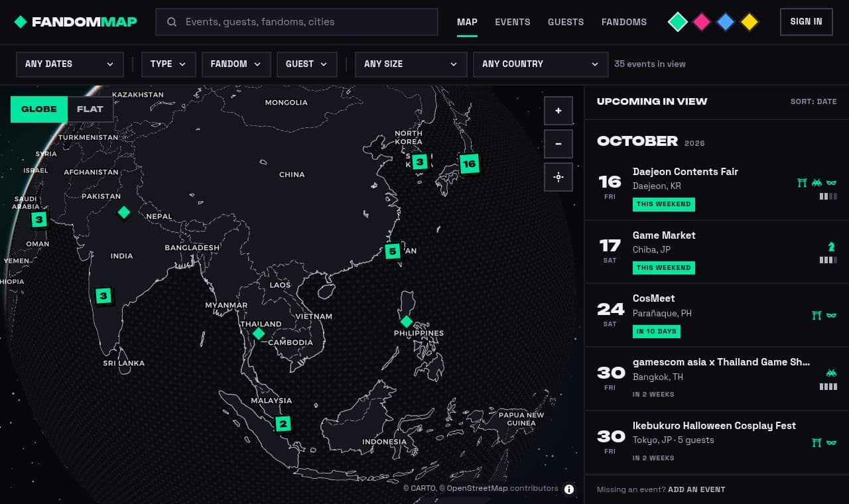
Task: Open the Daejeon Contents Fair event title
Action: point(685,171)
